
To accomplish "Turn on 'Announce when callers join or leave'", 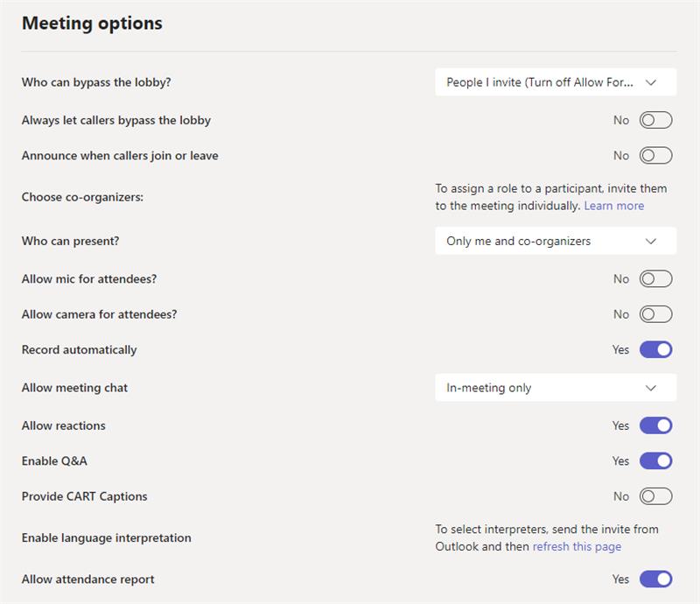I will [655, 156].
